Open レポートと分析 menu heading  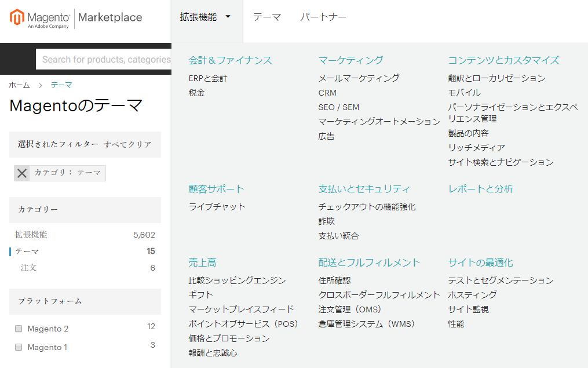[x=480, y=189]
